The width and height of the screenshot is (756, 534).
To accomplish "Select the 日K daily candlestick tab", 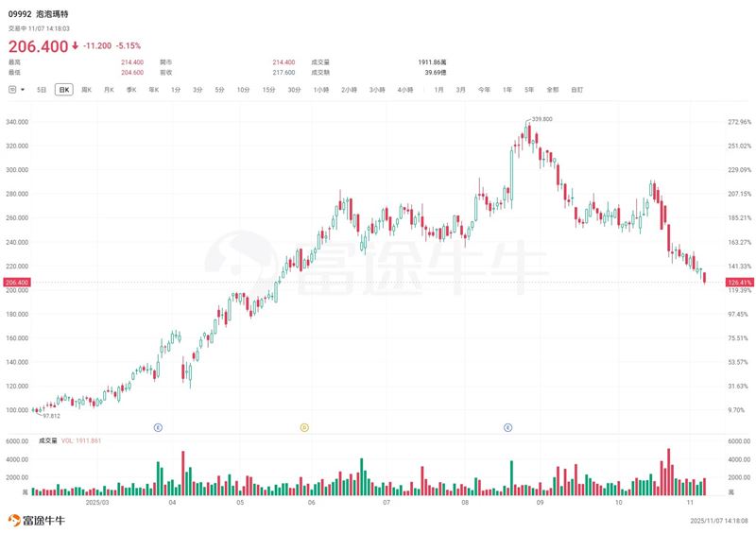I will click(63, 90).
